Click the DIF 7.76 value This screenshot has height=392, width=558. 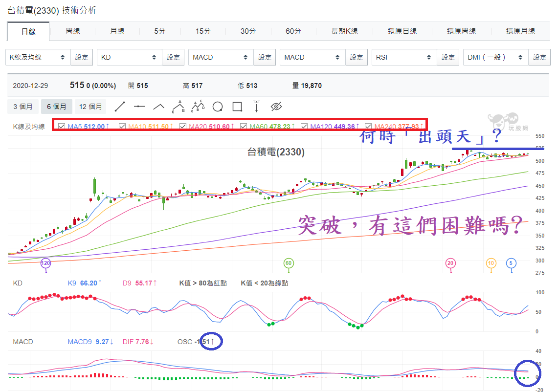[x=138, y=342]
